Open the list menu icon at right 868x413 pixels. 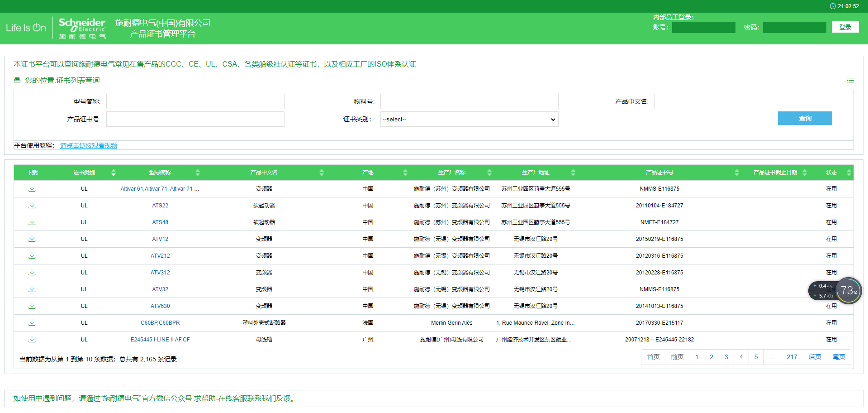tap(850, 80)
